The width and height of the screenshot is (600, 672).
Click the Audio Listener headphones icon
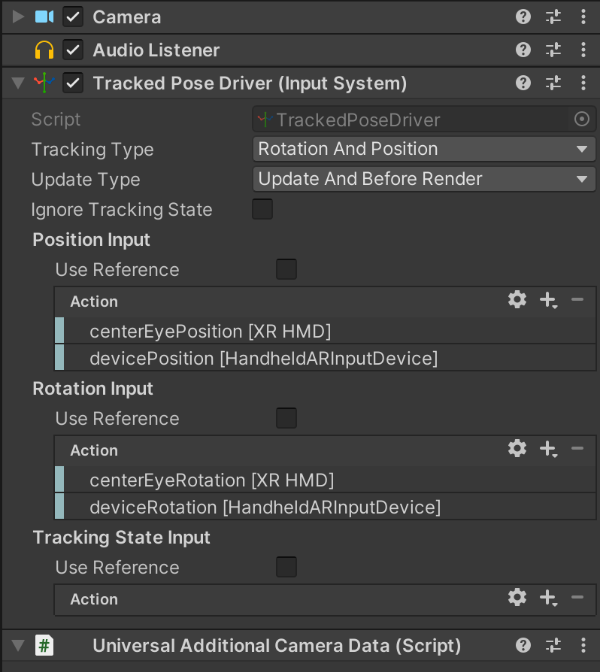44,50
